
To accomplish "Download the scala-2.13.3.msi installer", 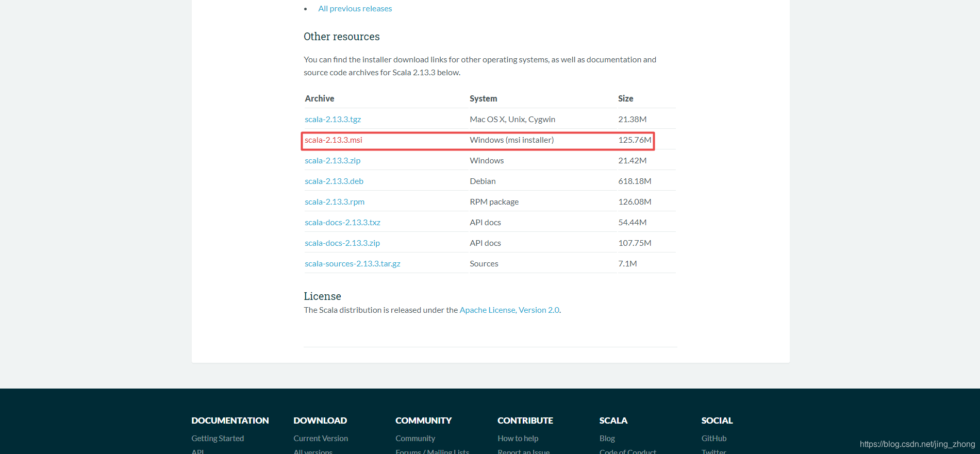I will click(333, 140).
